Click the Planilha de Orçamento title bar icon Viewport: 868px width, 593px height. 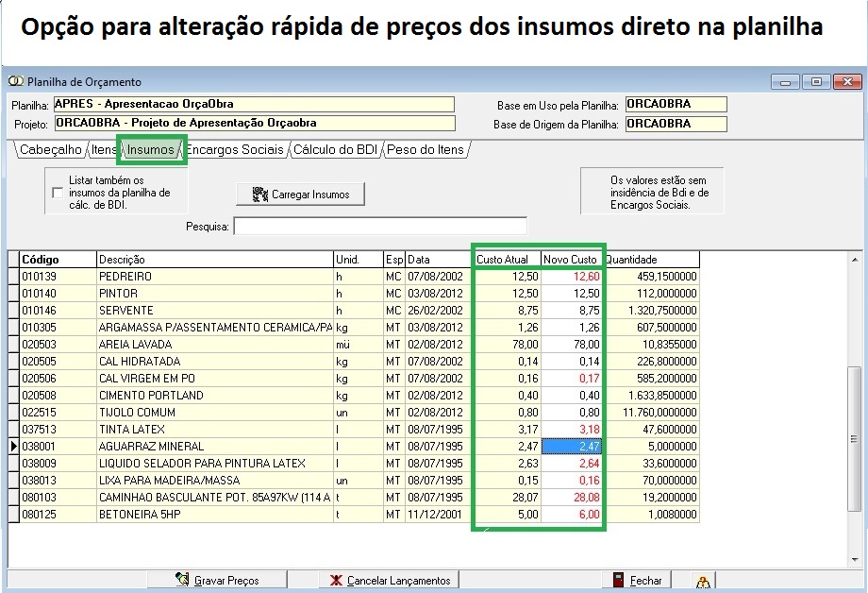coord(16,82)
